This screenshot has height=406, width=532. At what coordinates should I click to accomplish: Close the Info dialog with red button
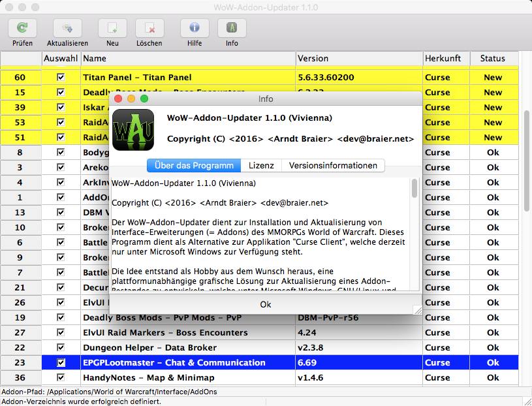point(118,99)
